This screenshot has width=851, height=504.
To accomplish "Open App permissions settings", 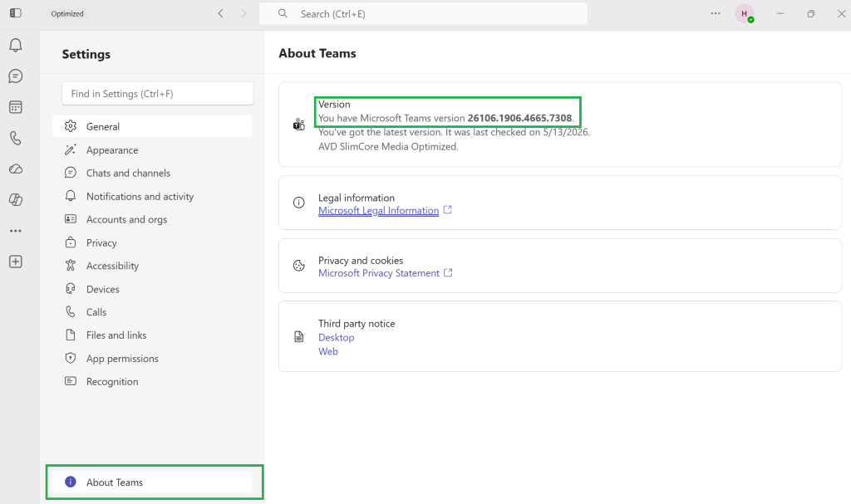I will (x=152, y=359).
